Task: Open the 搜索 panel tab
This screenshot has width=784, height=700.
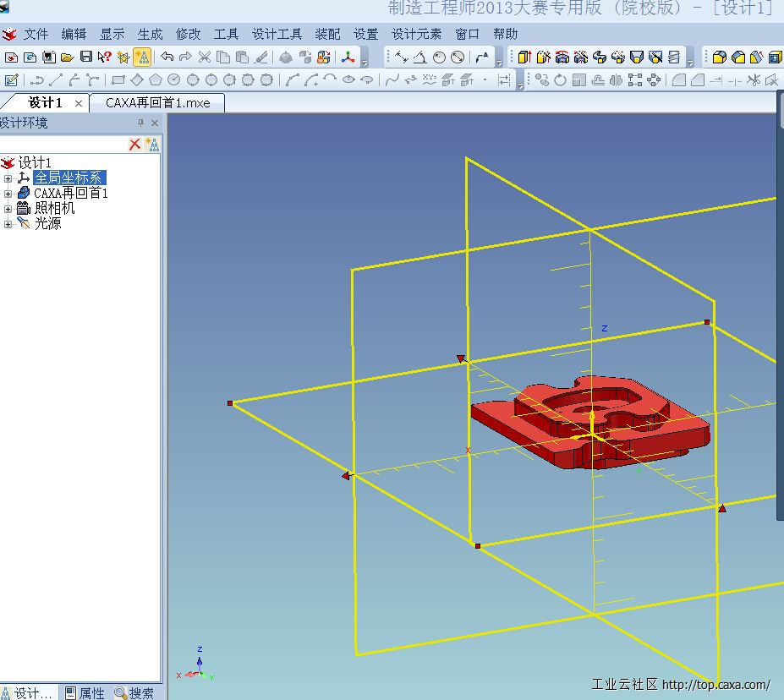Action: [134, 692]
